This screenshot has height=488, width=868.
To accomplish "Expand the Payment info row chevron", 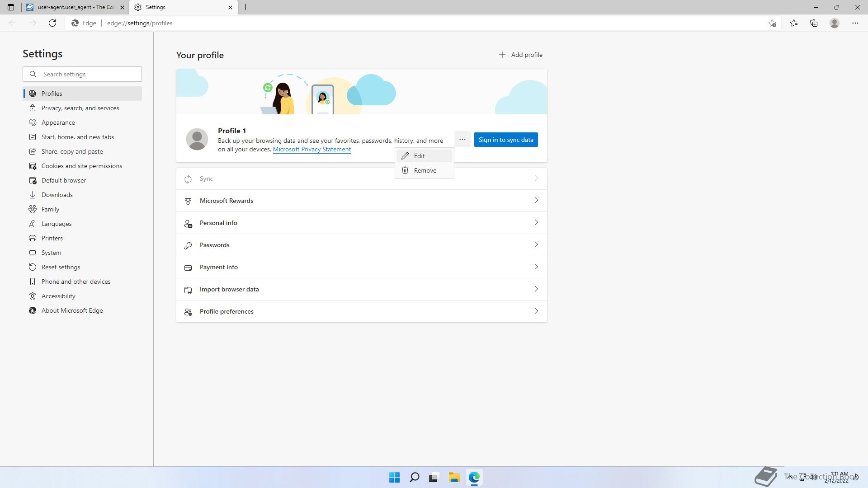I will point(536,267).
